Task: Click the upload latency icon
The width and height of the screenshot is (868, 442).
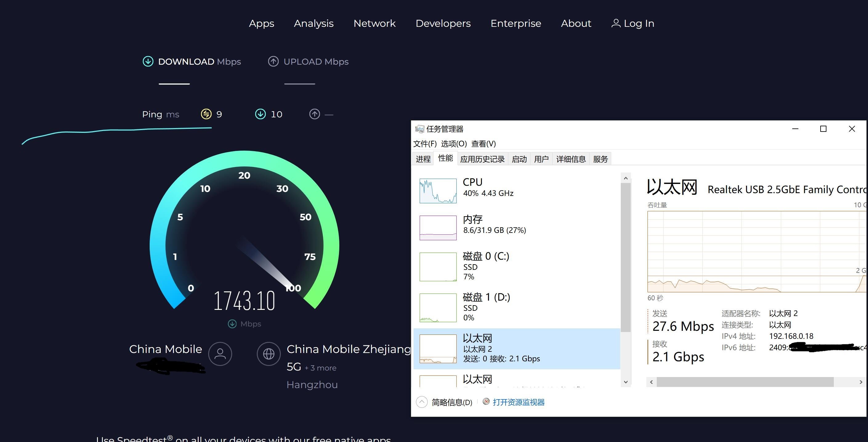Action: tap(315, 114)
